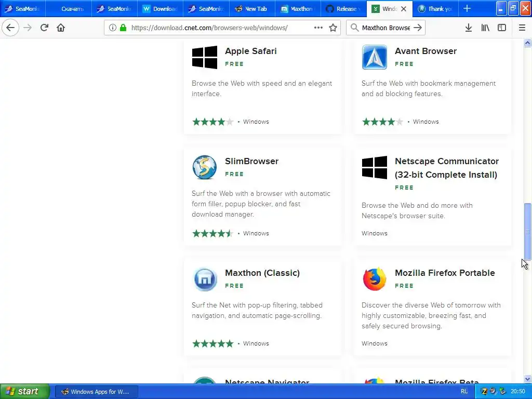This screenshot has width=532, height=399.
Task: Click the scrollbar up arrow
Action: [x=527, y=43]
